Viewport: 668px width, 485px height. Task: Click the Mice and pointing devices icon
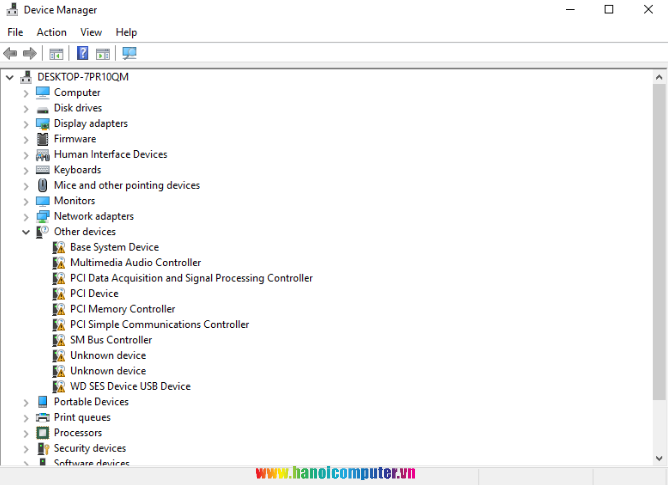coord(43,185)
